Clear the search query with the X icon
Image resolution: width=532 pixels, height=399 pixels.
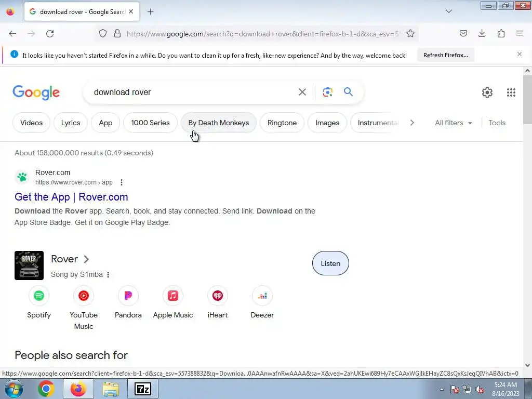coord(302,92)
